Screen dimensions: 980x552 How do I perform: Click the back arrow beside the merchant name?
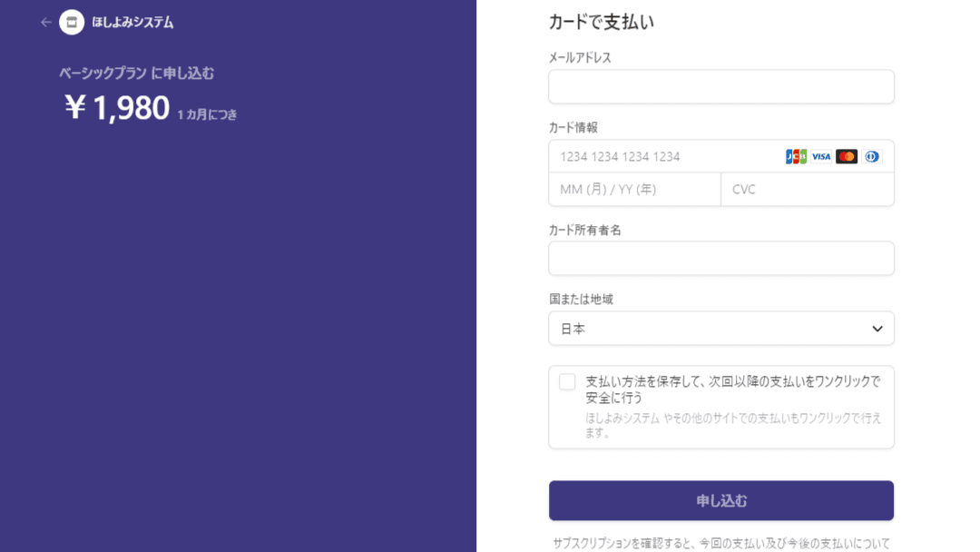[45, 22]
